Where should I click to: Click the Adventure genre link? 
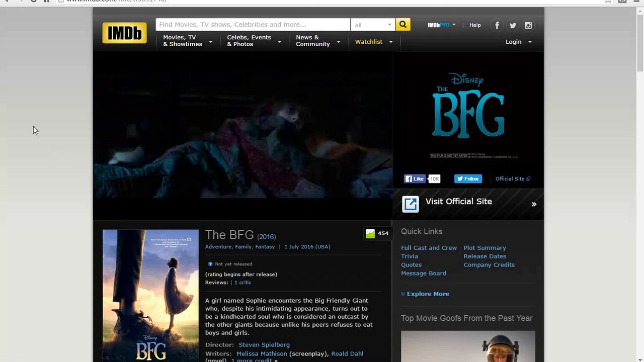[x=218, y=247]
